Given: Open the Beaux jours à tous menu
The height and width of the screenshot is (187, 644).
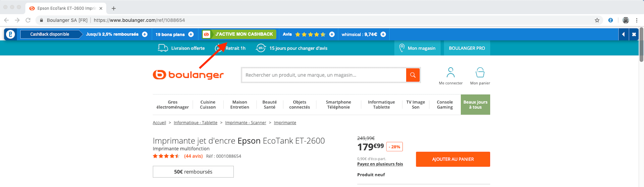Looking at the screenshot, I should click(x=475, y=105).
